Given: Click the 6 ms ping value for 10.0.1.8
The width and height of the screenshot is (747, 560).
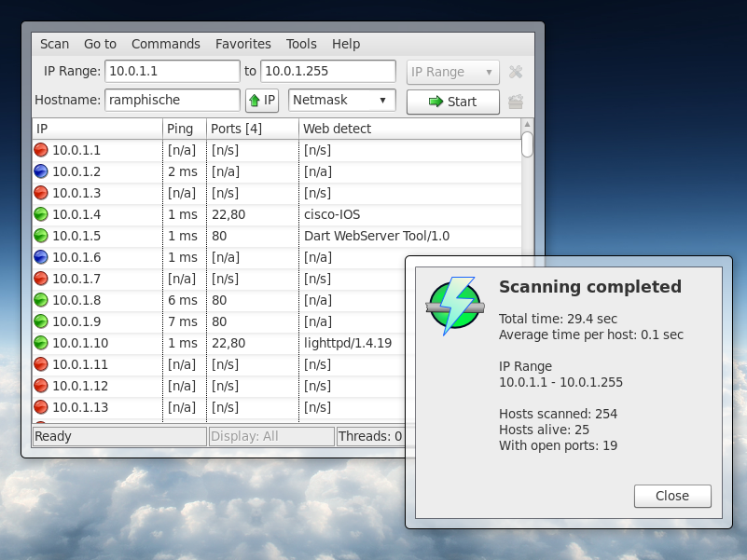Looking at the screenshot, I should coord(183,300).
